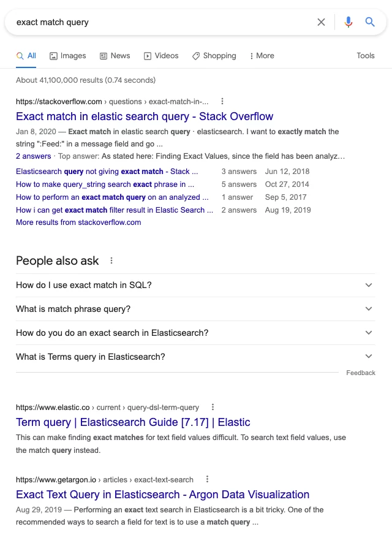Screen dimensions: 392x543
Task: Open the three-dot menu on the Argon result
Action: [207, 480]
